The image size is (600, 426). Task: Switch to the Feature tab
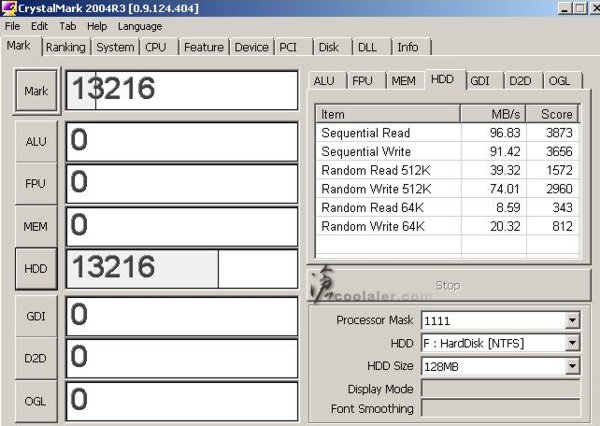(x=204, y=47)
